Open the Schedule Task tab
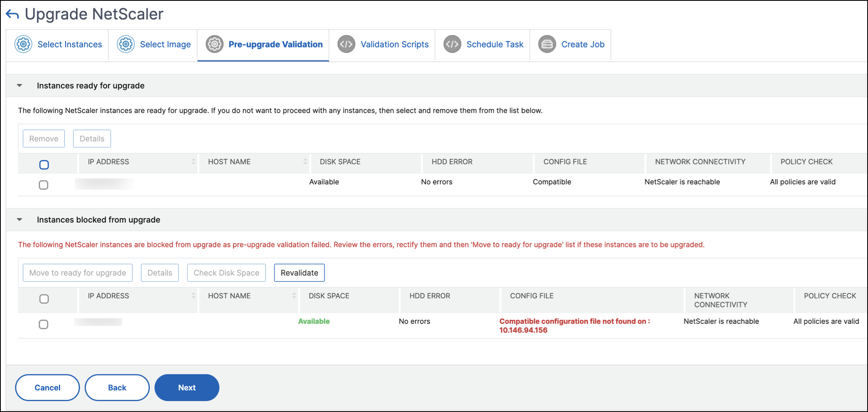868x412 pixels. (x=495, y=44)
